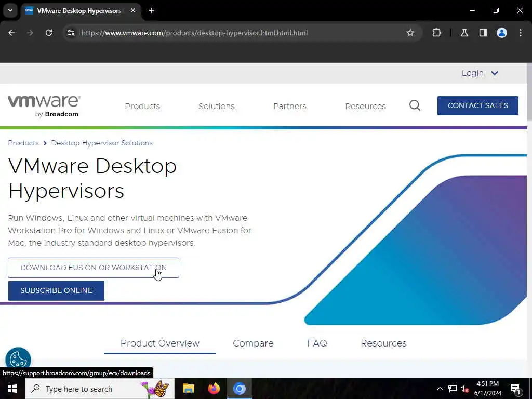Bookmark this page with the star icon
This screenshot has width=532, height=399.
coord(410,33)
